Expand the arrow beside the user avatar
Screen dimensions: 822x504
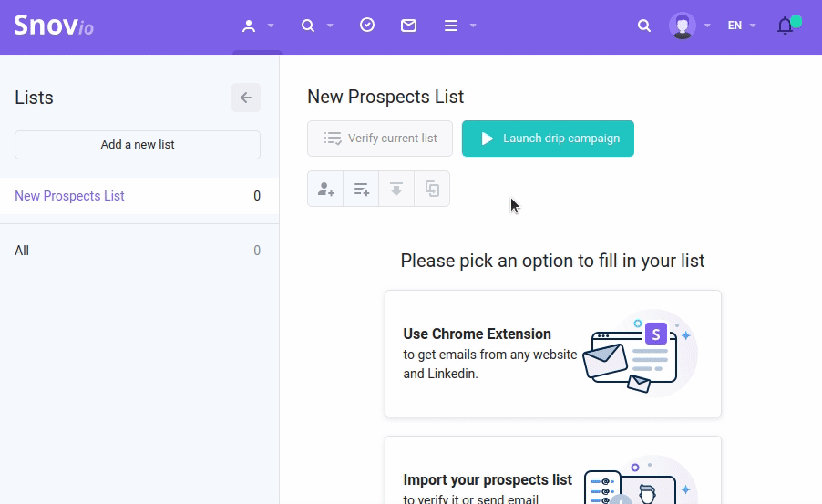(x=707, y=26)
